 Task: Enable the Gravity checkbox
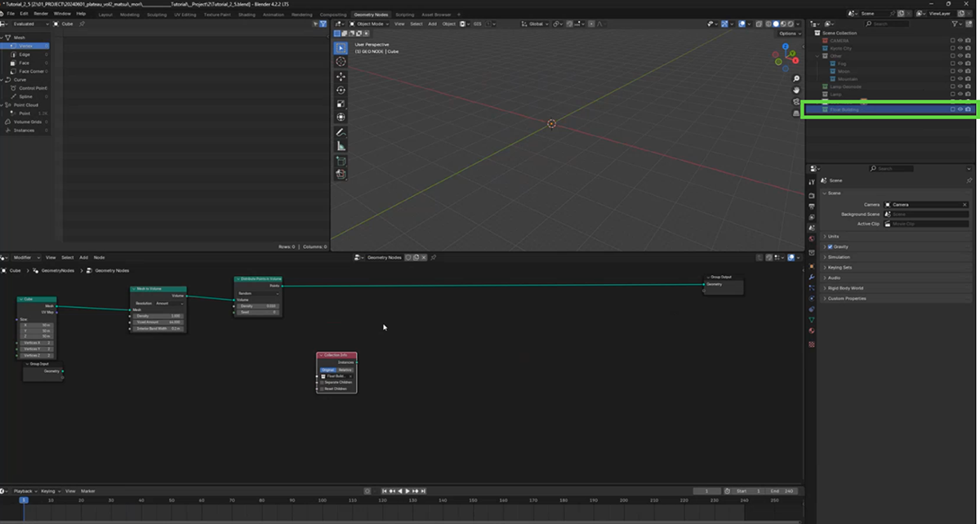831,246
